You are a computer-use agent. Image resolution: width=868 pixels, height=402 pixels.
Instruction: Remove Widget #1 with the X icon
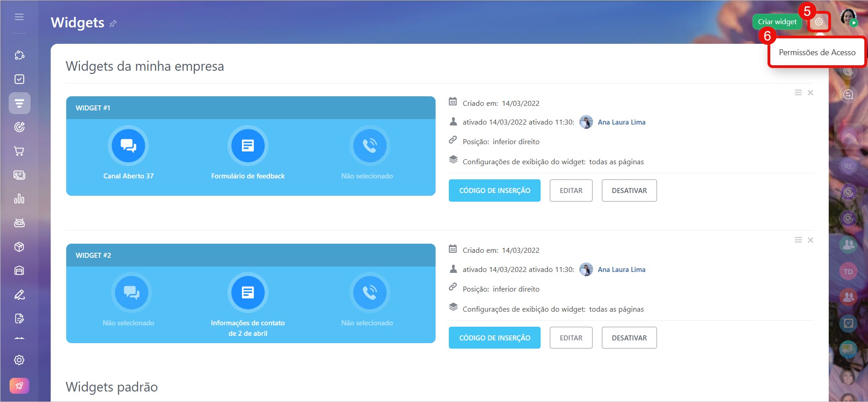point(810,93)
